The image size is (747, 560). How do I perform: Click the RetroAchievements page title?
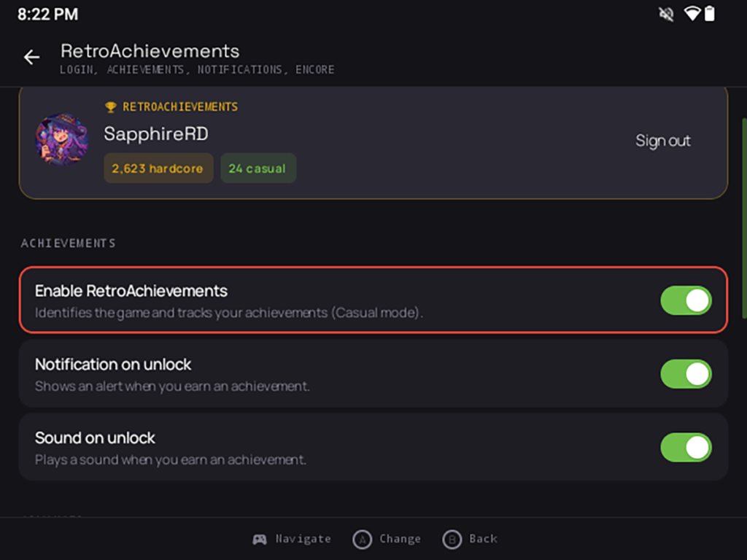(150, 51)
